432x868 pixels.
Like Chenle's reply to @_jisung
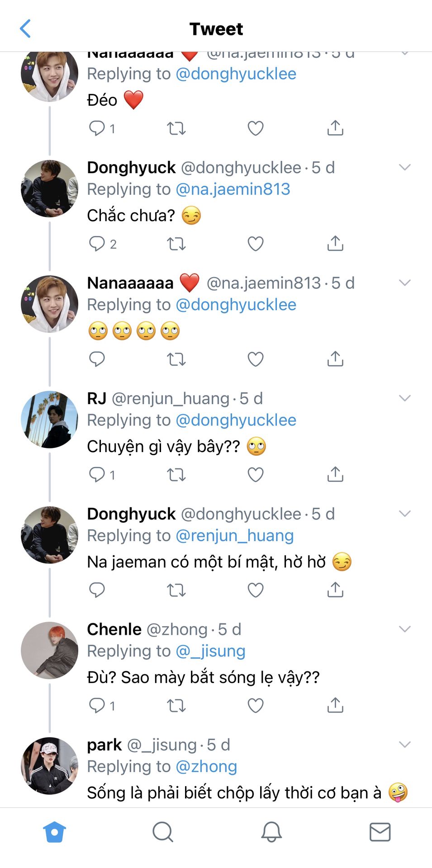[x=255, y=705]
